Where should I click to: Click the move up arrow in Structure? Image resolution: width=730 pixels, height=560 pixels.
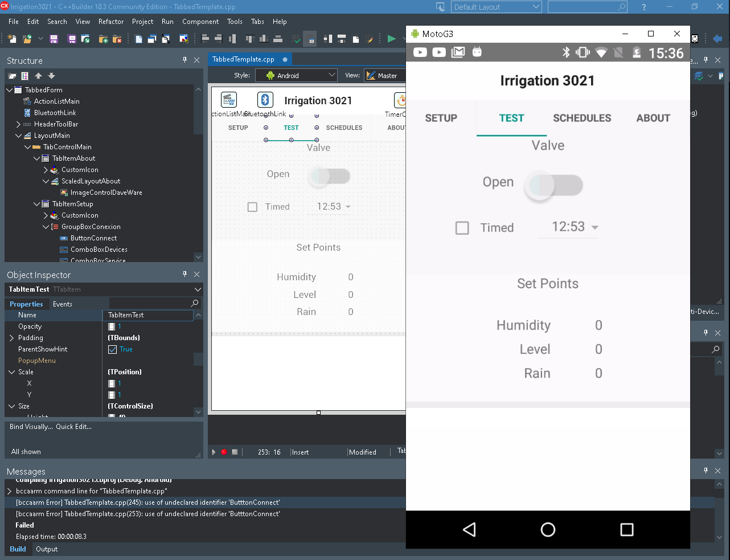[38, 76]
